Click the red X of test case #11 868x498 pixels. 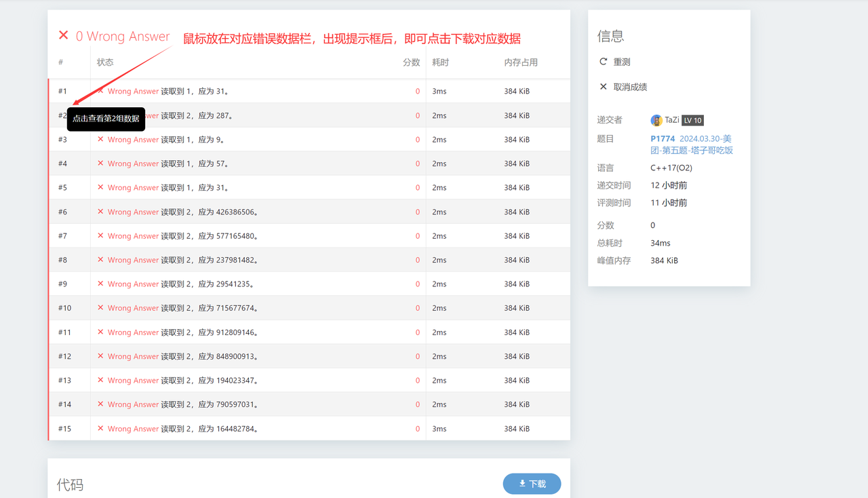(x=100, y=332)
